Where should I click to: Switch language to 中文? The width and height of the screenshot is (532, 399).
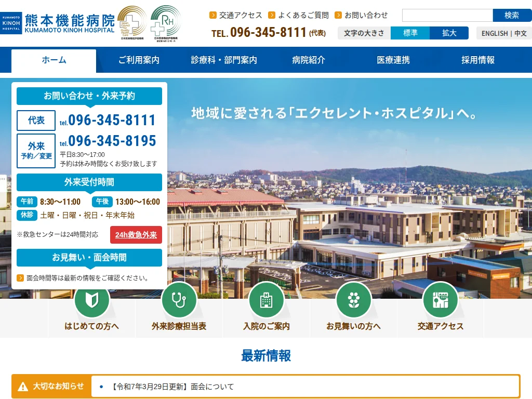tap(521, 33)
